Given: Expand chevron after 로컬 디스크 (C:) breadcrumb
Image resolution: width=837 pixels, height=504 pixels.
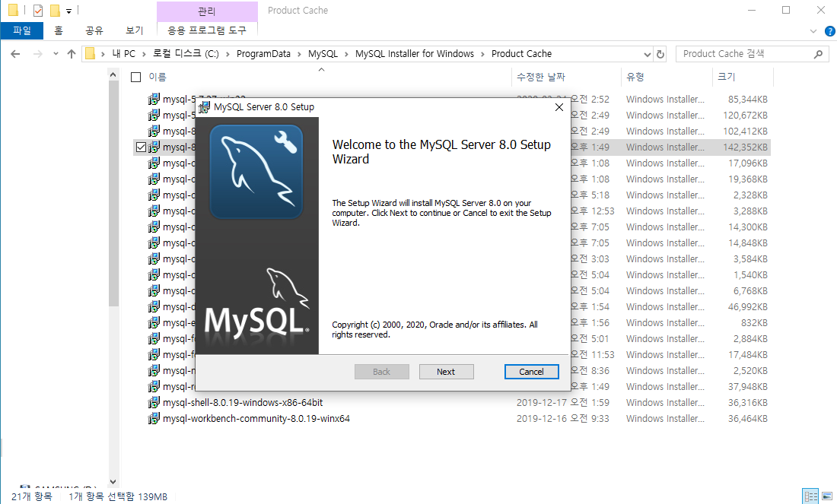Looking at the screenshot, I should pos(228,54).
